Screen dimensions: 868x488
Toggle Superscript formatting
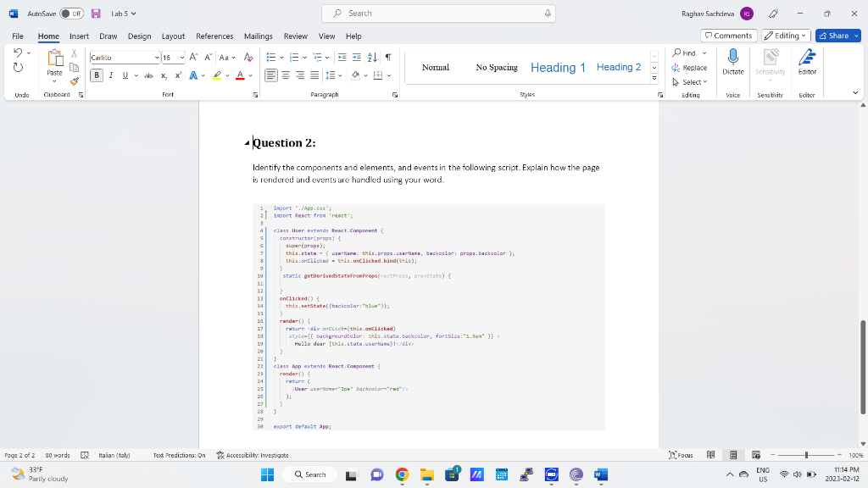(x=178, y=75)
